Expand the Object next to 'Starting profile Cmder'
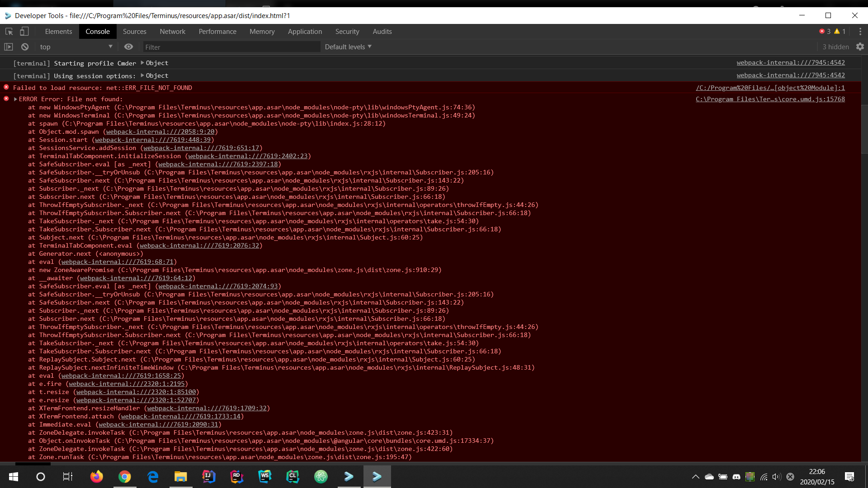The height and width of the screenshot is (488, 868). (x=143, y=63)
